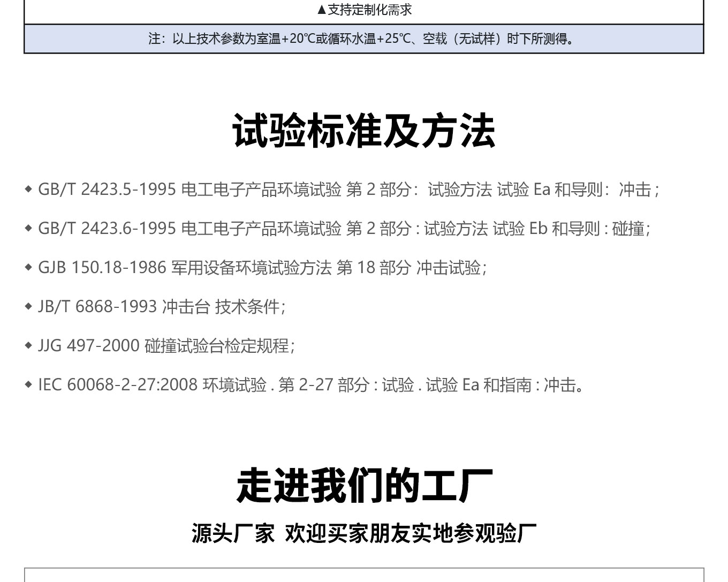The image size is (728, 582).
Task: Click the 支持定制化需求 text
Action: coord(369,10)
